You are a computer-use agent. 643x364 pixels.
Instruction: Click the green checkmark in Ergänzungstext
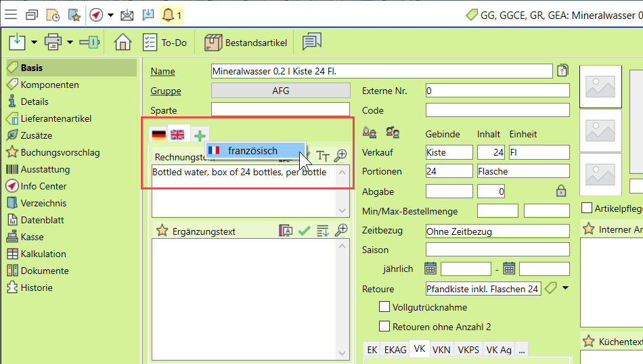[305, 231]
